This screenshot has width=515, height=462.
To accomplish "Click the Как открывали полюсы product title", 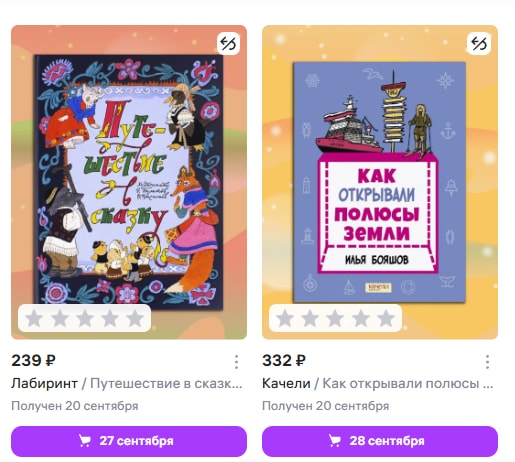I will [x=408, y=384].
